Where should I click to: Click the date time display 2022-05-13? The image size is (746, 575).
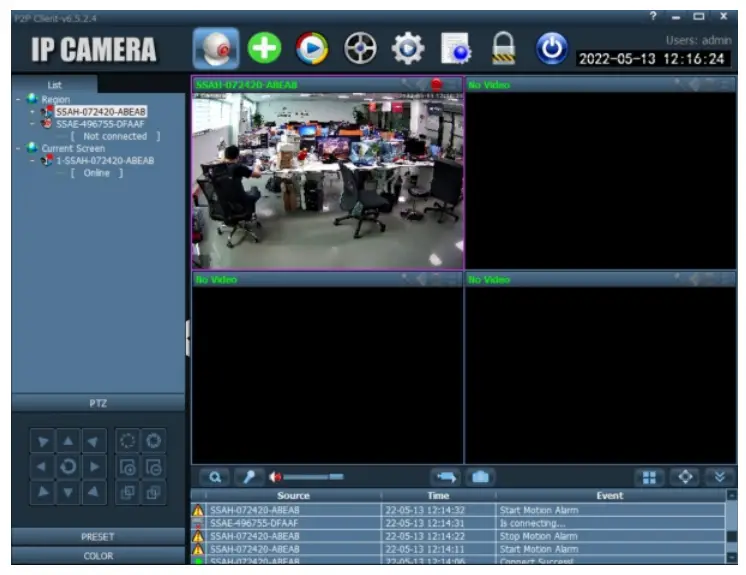click(652, 59)
